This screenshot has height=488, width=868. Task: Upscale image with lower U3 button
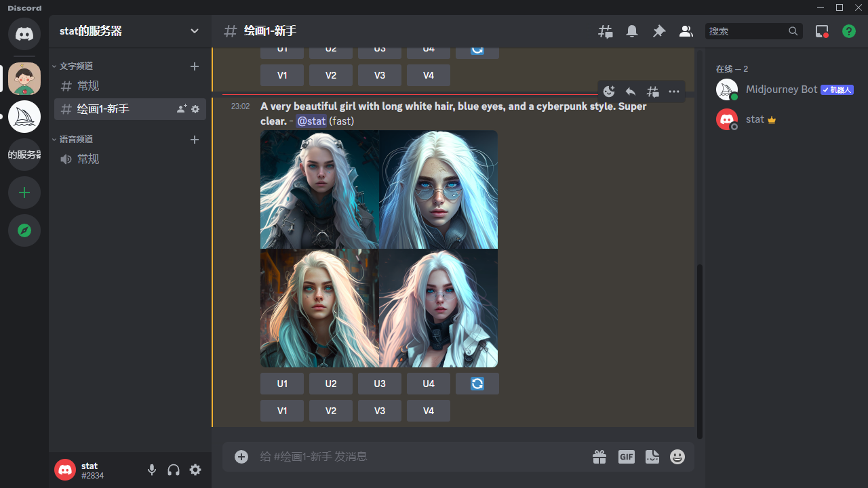[x=380, y=384]
